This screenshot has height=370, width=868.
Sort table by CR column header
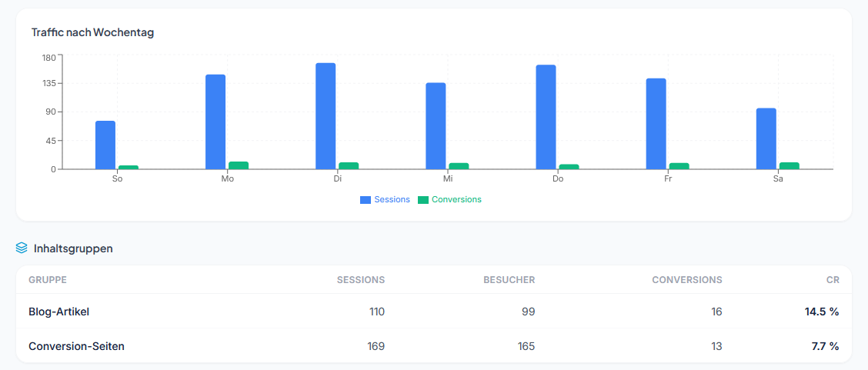pos(833,280)
